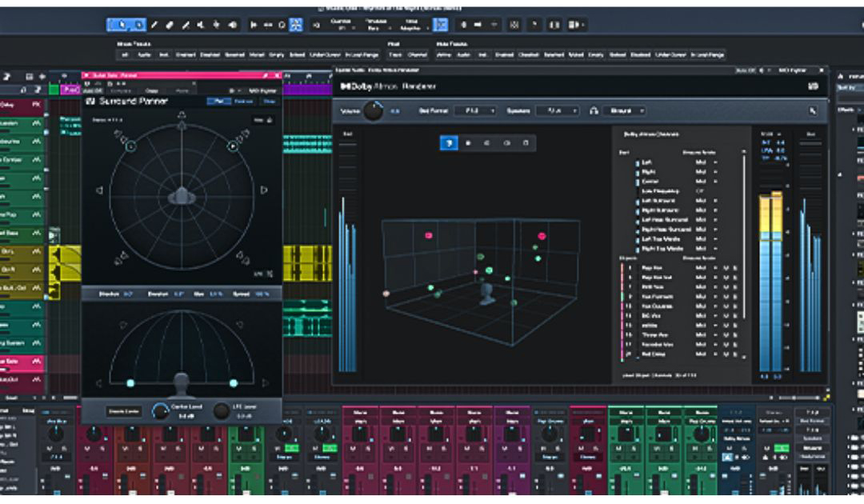864x504 pixels.
Task: Open the Speakers dropdown in the renderer
Action: 558,110
